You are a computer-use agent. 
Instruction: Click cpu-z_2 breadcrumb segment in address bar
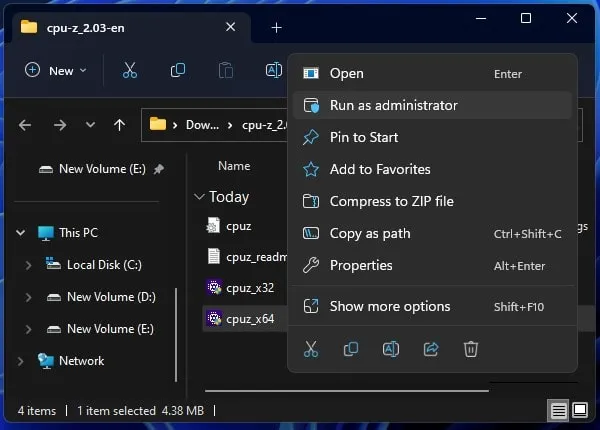pyautogui.click(x=264, y=125)
